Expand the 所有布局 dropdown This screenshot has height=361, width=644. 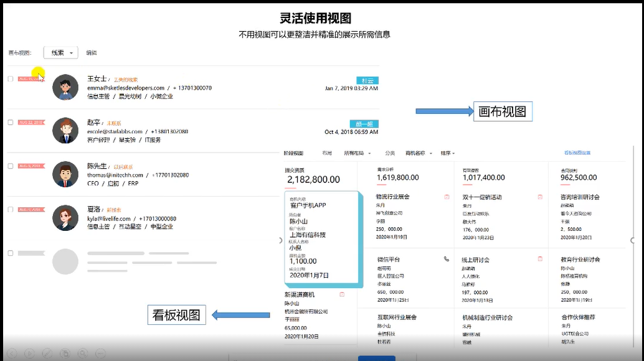click(x=358, y=153)
